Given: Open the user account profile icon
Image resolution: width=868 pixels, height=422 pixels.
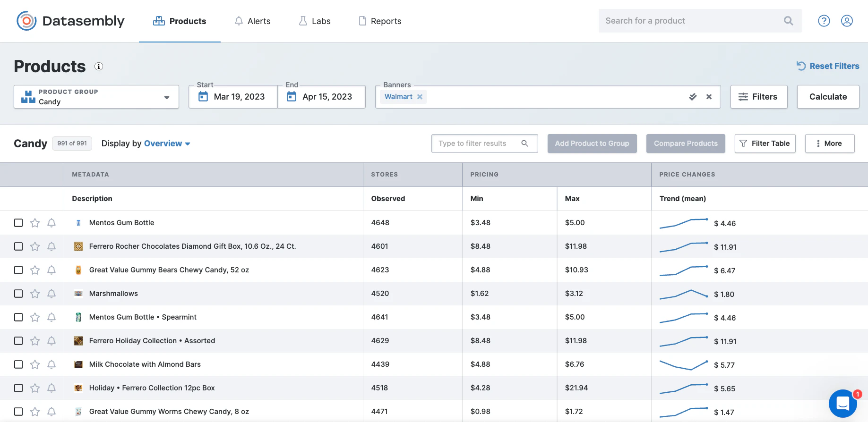Looking at the screenshot, I should point(847,21).
